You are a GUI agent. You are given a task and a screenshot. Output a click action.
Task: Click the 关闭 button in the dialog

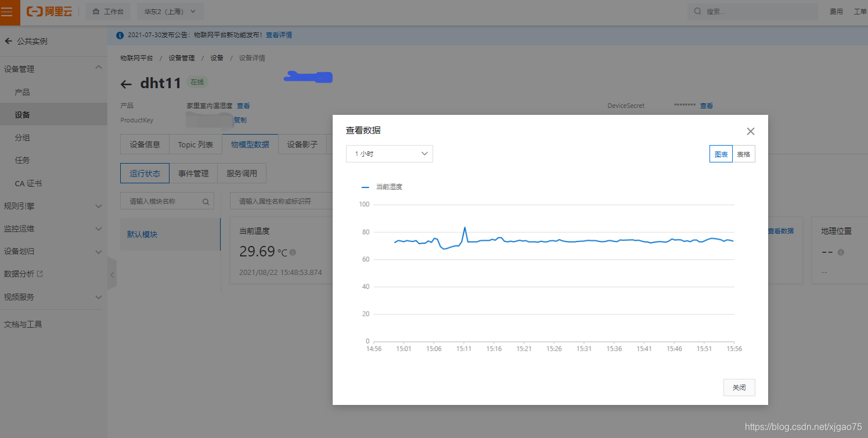pos(739,388)
